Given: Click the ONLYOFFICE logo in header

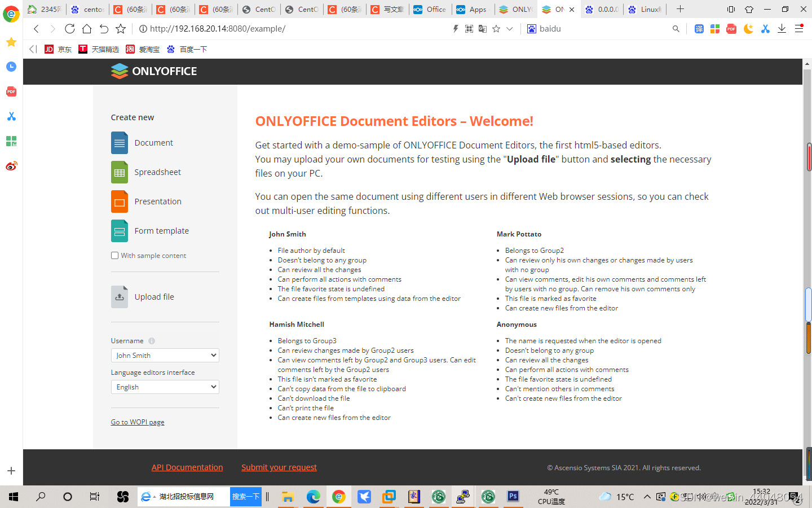Looking at the screenshot, I should (x=154, y=71).
